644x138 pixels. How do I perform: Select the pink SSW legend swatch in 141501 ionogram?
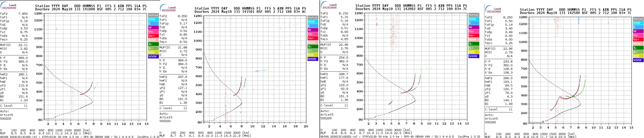[x=313, y=42]
